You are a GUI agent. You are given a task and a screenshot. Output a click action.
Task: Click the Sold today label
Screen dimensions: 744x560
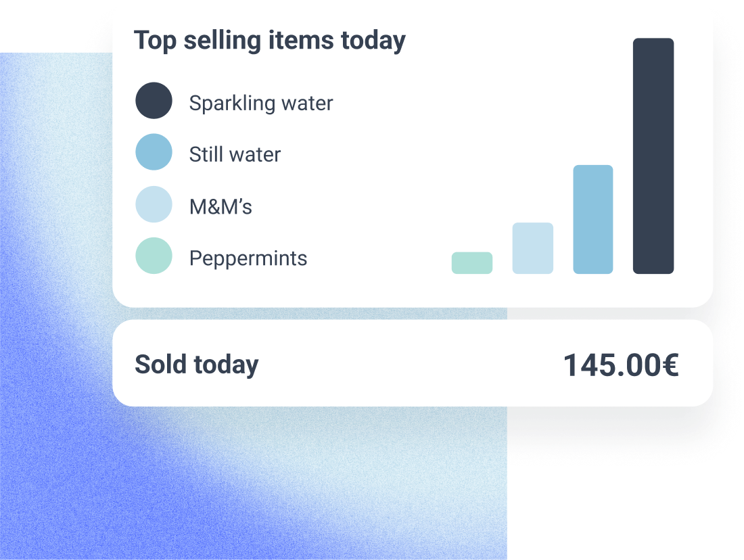tap(197, 365)
